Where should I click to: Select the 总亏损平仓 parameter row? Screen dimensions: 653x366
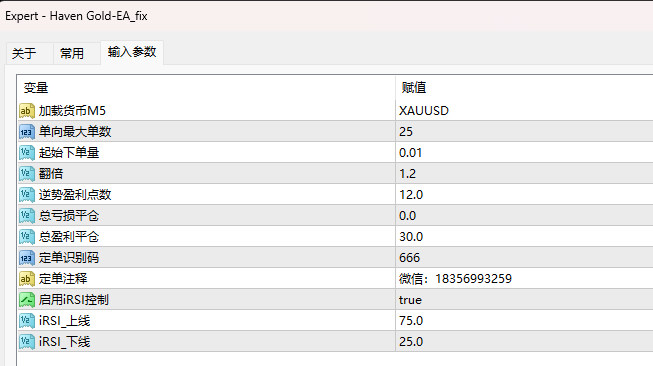[x=335, y=216]
